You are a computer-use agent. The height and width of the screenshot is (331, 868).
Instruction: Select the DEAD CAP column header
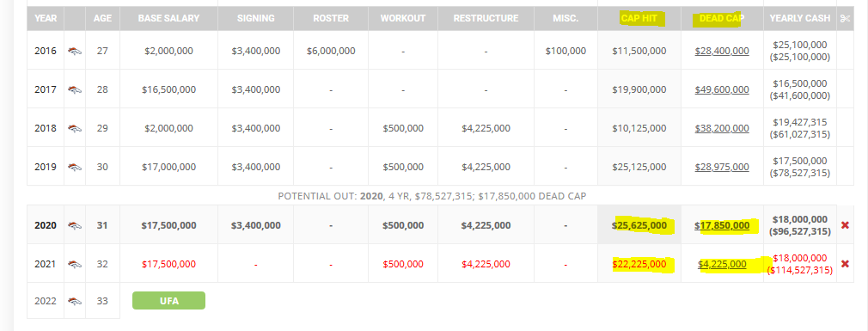point(722,18)
